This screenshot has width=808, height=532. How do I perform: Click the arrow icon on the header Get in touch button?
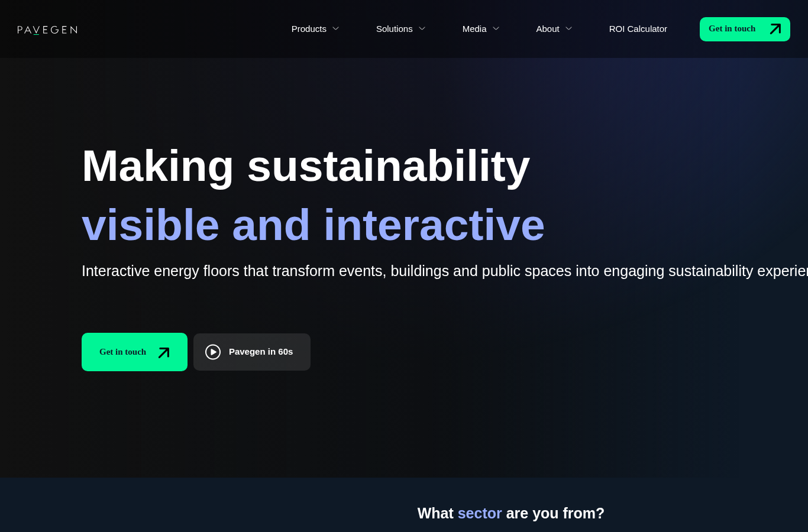775,29
